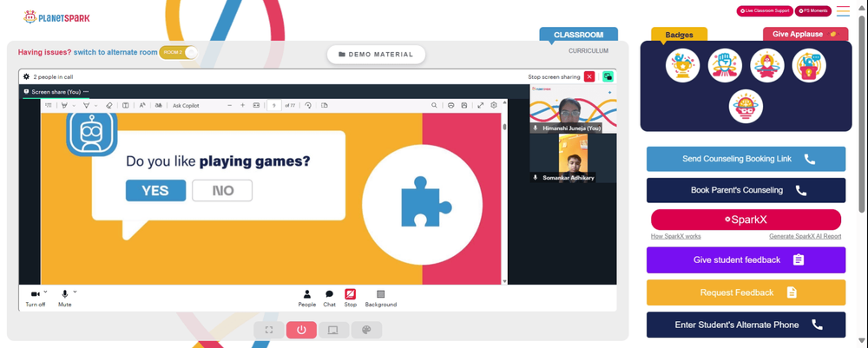Zoom out the PDF with minus
Screen dimensions: 868x348
click(230, 105)
